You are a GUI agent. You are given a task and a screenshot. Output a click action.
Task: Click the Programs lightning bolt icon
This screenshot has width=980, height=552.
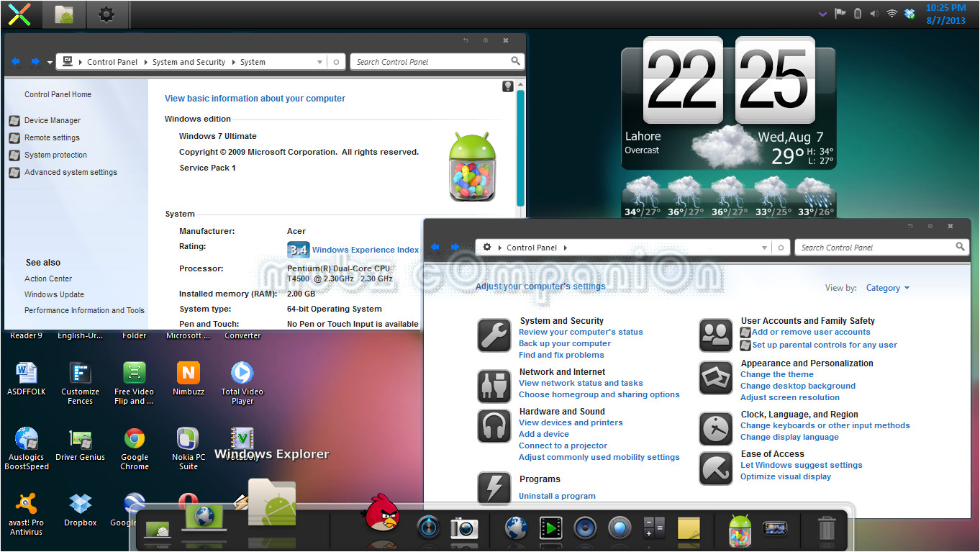point(494,488)
